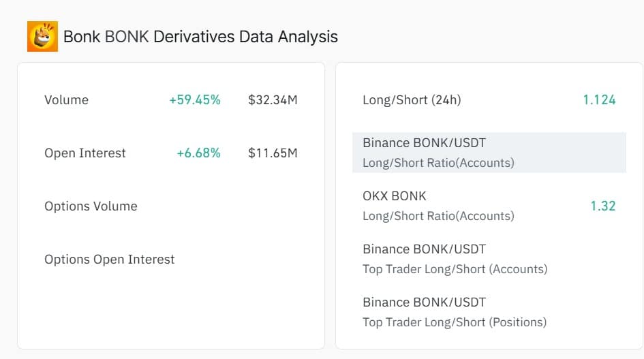Click the $11.65M open interest amount

coord(273,153)
